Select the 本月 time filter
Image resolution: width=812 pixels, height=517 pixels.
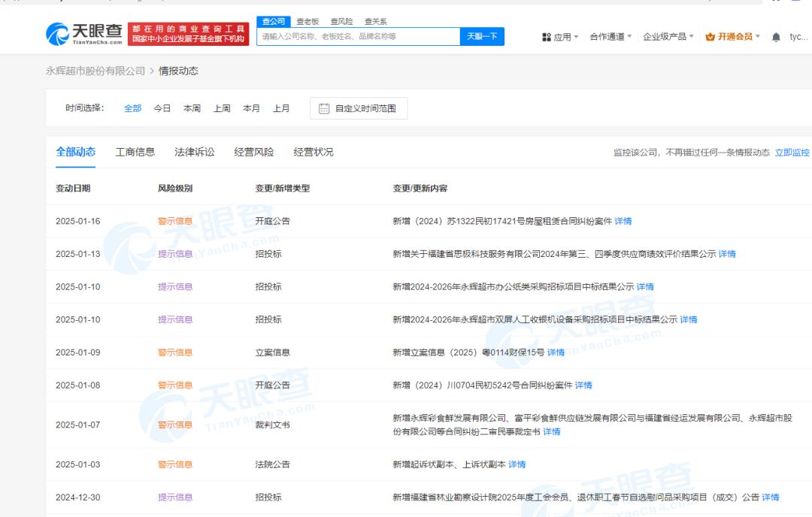(252, 109)
